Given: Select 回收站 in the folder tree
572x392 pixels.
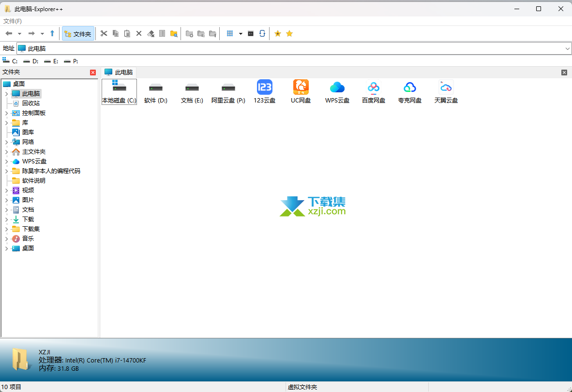Looking at the screenshot, I should click(x=31, y=103).
